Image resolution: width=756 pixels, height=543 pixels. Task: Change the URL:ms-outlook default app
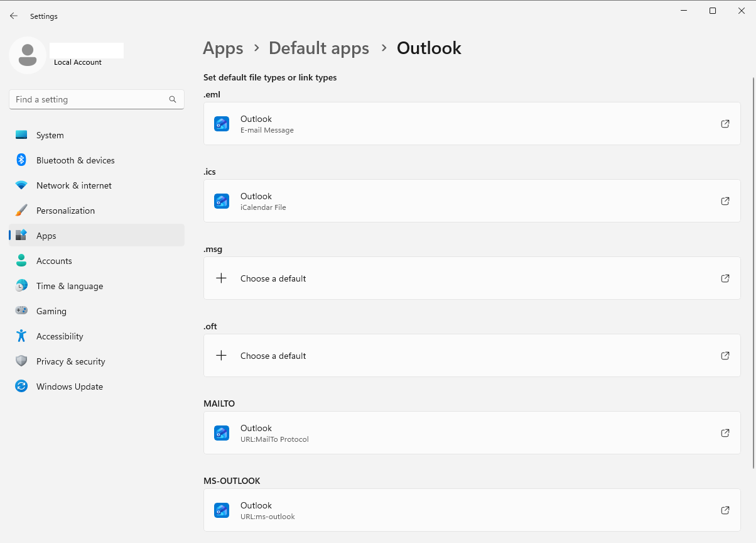[x=472, y=510]
